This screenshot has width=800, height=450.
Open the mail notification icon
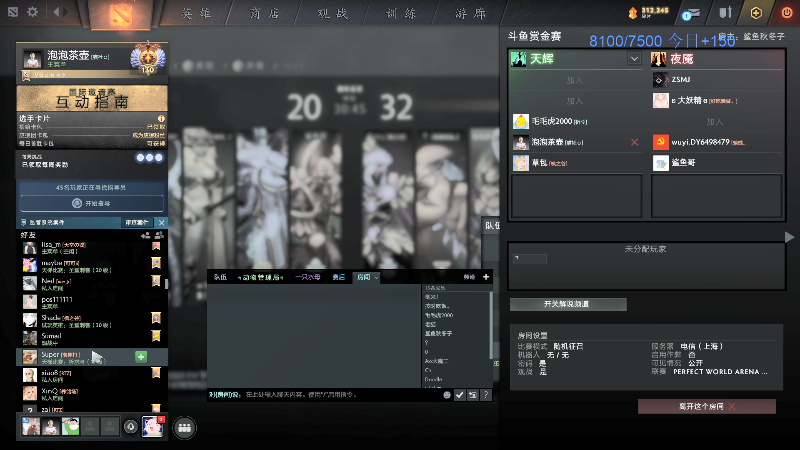[690, 14]
